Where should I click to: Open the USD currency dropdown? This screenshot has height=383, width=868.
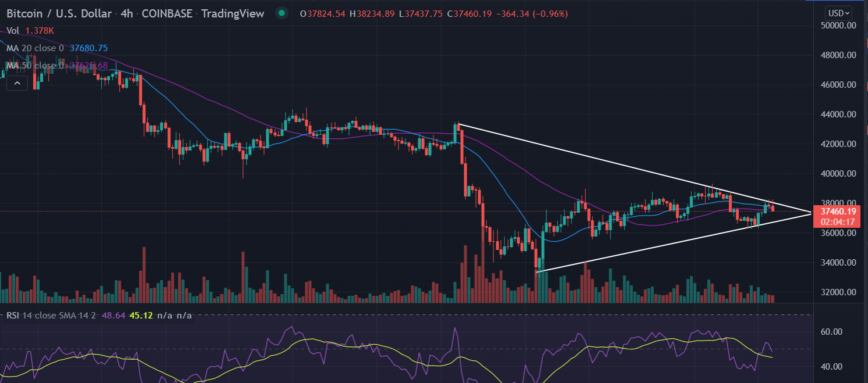(x=839, y=12)
